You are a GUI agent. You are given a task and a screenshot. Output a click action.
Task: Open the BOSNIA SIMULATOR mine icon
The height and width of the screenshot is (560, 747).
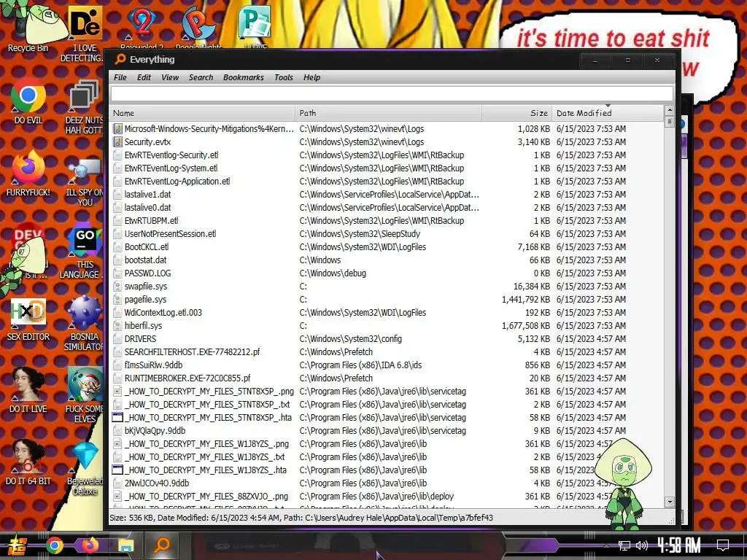click(x=84, y=324)
